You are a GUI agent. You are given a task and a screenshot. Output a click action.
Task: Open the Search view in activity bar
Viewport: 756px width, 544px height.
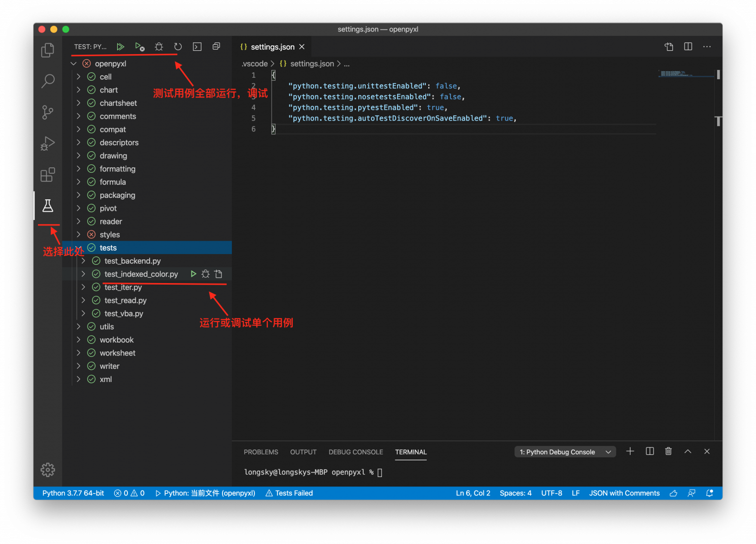pyautogui.click(x=48, y=81)
